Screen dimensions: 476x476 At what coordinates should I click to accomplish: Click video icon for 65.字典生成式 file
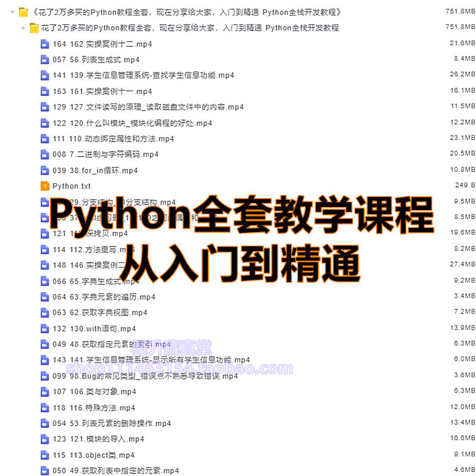45,281
